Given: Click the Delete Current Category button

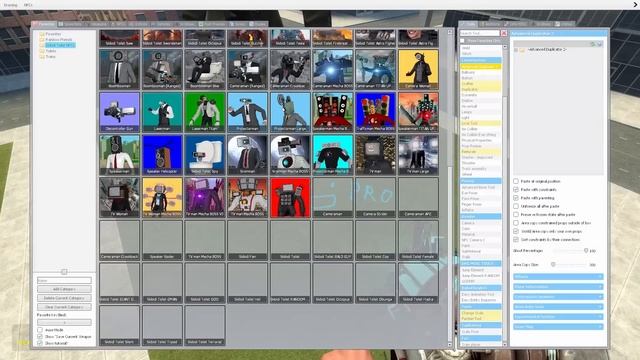Looking at the screenshot, I should coord(64,298).
